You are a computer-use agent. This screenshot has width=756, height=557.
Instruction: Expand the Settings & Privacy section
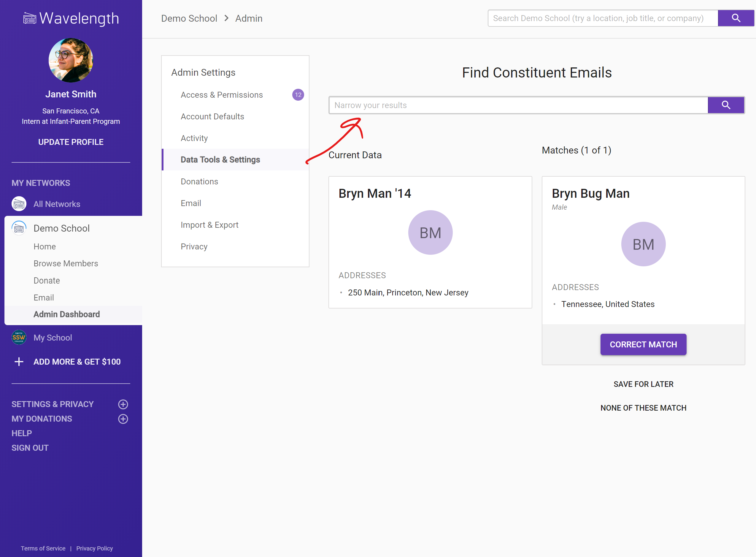click(x=123, y=404)
